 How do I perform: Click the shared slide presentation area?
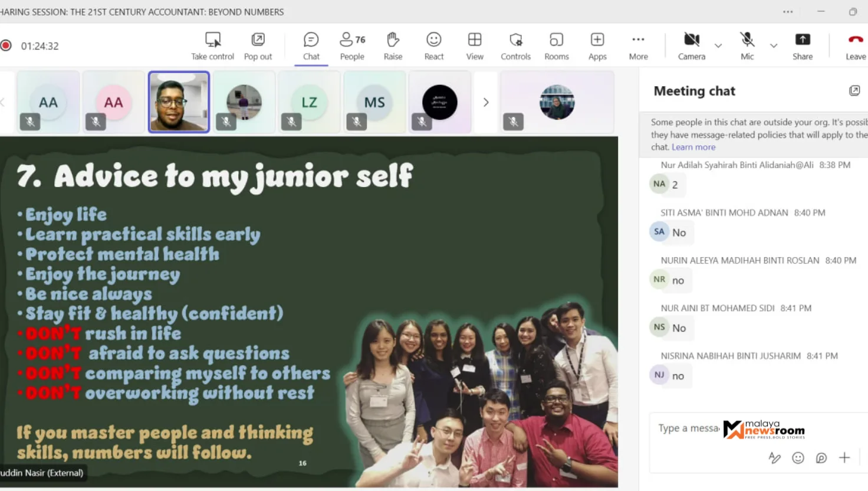click(x=309, y=312)
